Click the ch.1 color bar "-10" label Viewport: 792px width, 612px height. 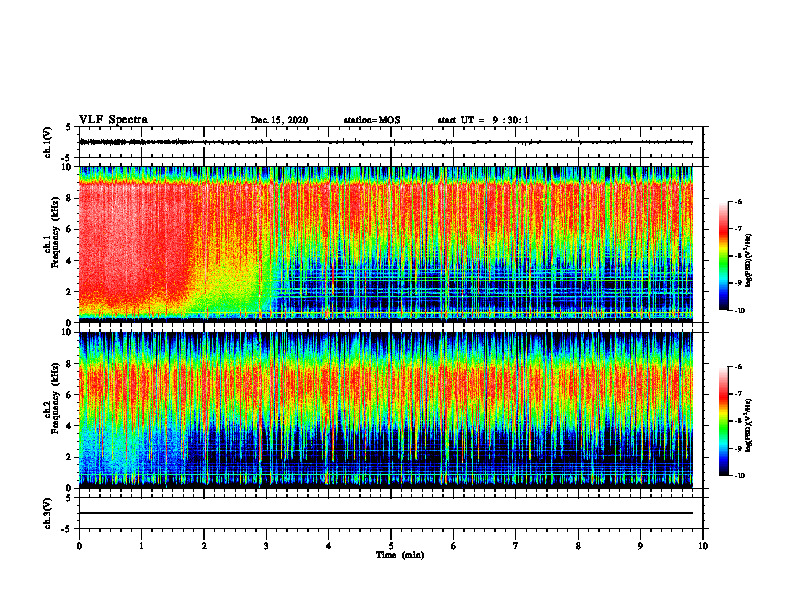(740, 311)
